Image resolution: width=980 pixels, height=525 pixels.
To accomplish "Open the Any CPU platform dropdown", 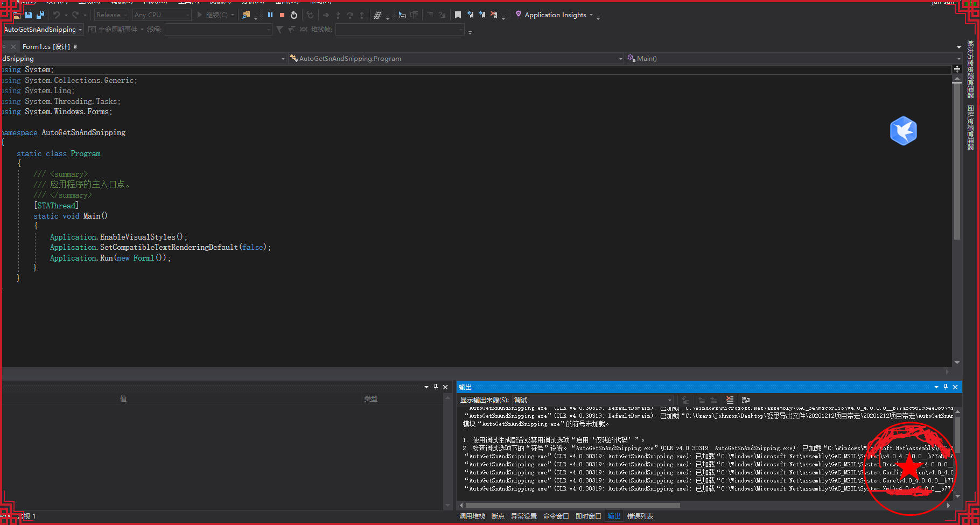I will click(x=162, y=15).
